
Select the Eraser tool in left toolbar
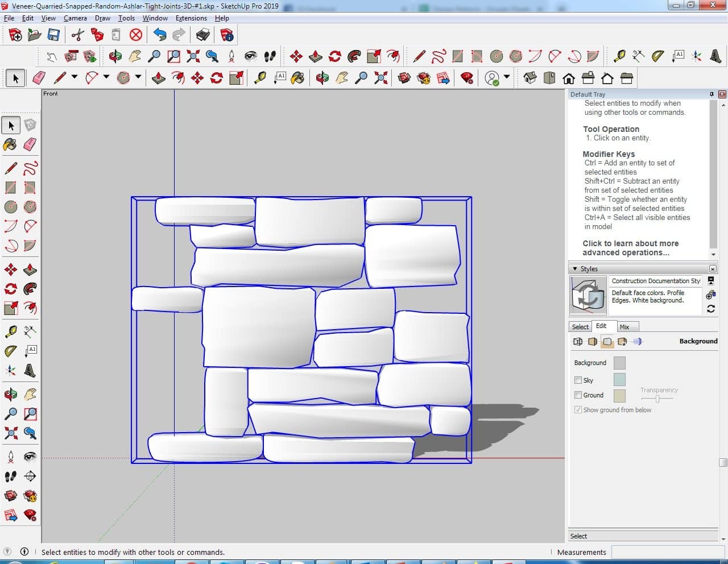coord(30,144)
